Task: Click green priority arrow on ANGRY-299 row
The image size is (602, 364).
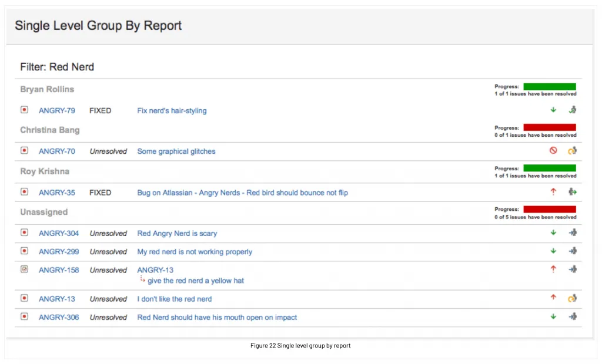Action: click(x=553, y=251)
